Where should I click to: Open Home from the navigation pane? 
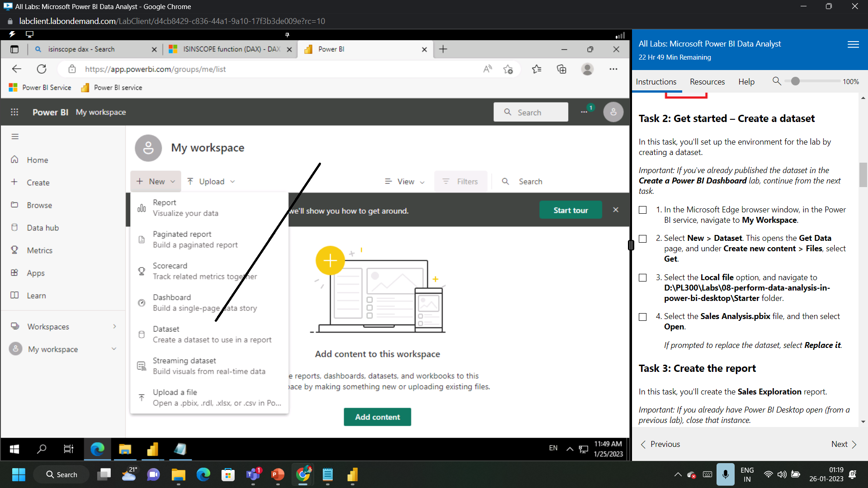pos(38,160)
